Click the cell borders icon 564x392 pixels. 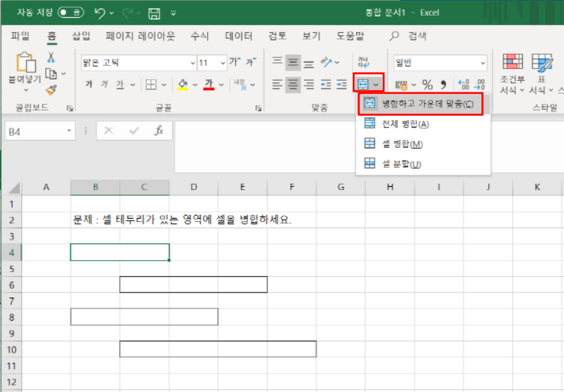pos(151,85)
